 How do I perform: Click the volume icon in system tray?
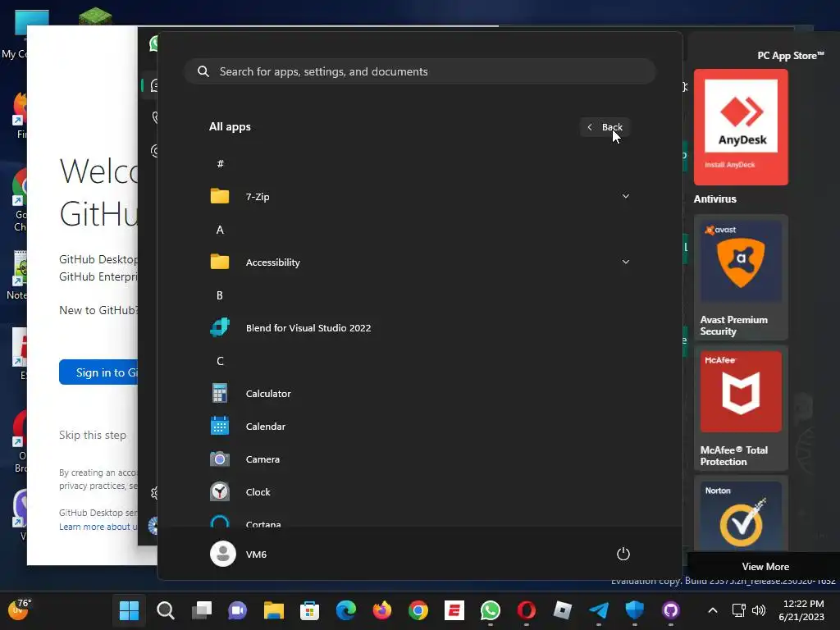[x=759, y=610]
